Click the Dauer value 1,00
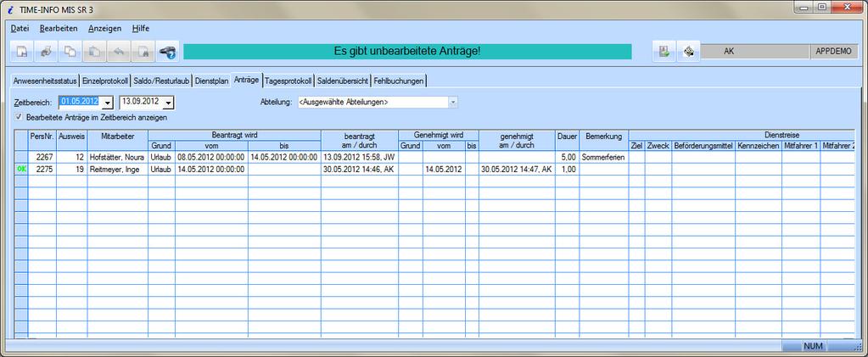The image size is (868, 357). pos(568,170)
